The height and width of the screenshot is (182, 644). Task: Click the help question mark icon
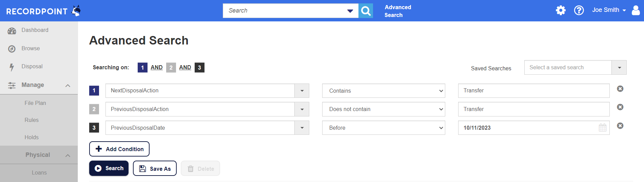point(579,10)
